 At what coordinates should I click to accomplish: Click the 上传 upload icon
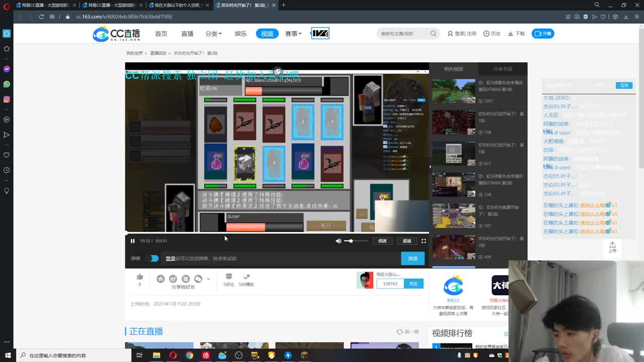tap(612, 247)
